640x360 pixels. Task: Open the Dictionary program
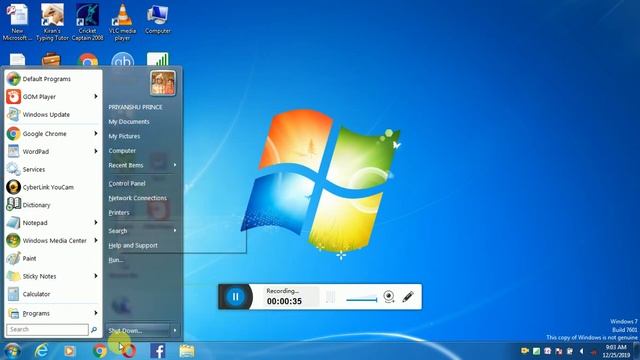53,205
